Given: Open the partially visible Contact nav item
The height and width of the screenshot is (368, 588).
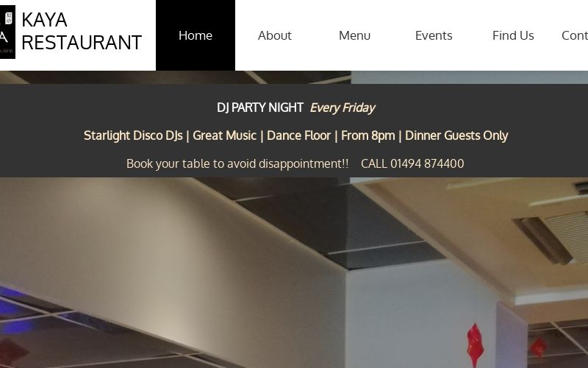Looking at the screenshot, I should pos(575,35).
